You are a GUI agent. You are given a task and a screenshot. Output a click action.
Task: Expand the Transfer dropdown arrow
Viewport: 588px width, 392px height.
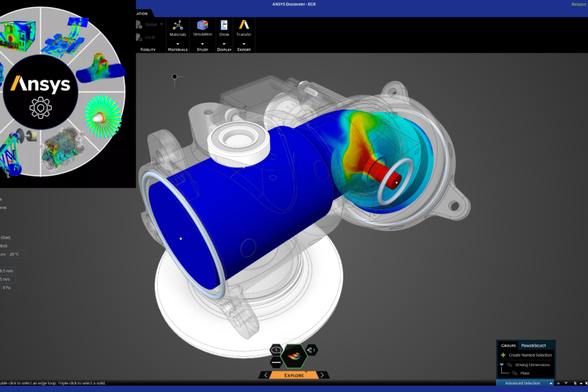click(244, 44)
